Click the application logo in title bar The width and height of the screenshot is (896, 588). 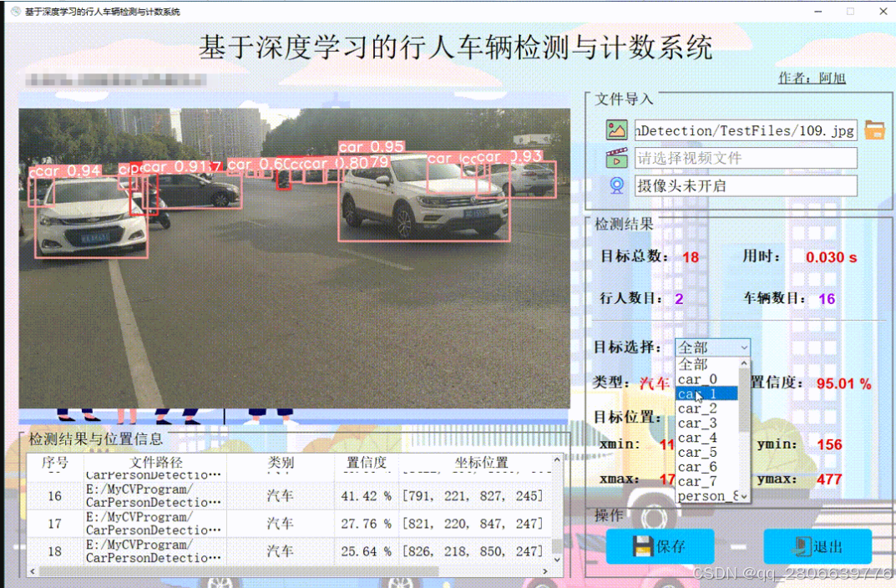[x=15, y=12]
